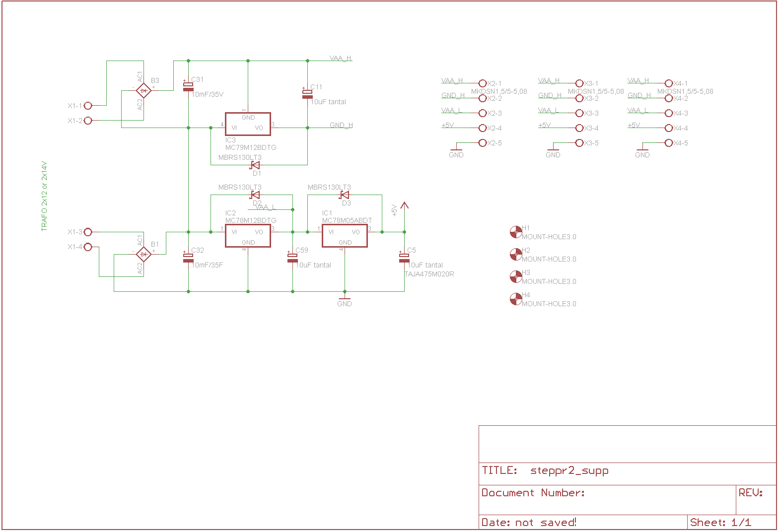Pick connector pin X3-1

click(x=579, y=83)
